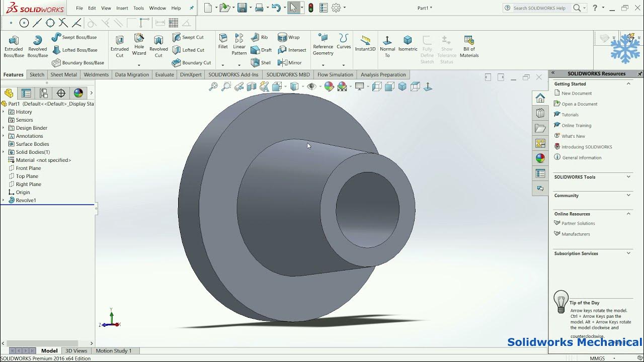Open Online Training link
Viewport: 644px width, 362px height.
[x=577, y=126]
